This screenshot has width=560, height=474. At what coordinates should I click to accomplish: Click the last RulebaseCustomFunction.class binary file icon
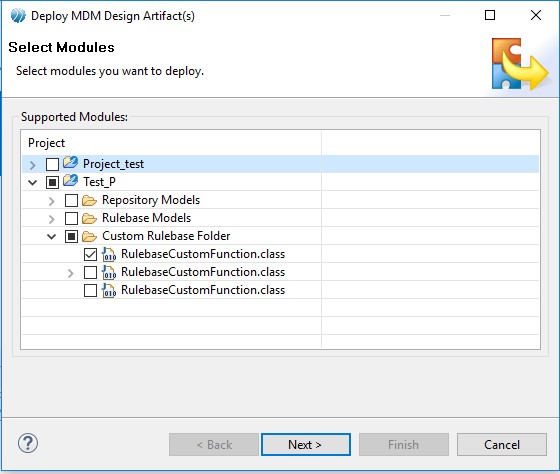click(109, 290)
